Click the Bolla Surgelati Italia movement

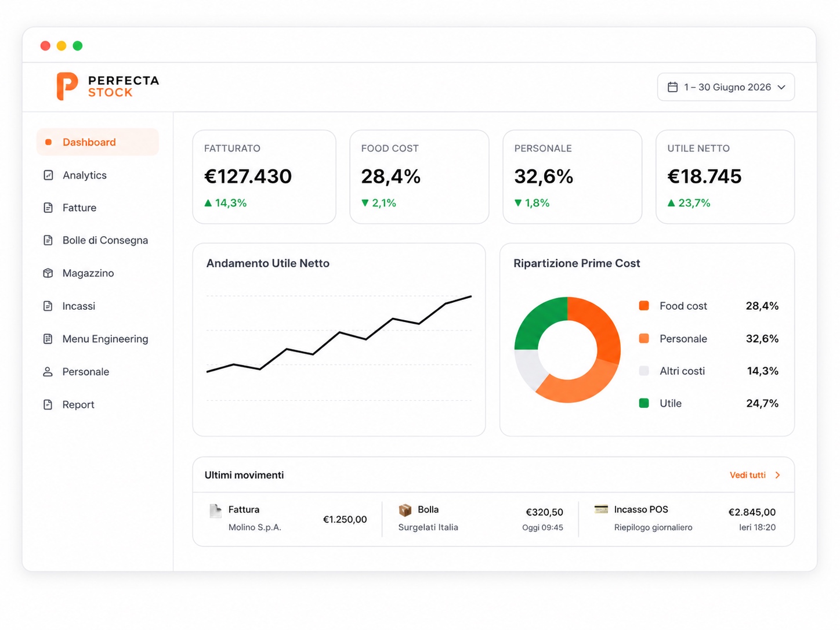[480, 519]
